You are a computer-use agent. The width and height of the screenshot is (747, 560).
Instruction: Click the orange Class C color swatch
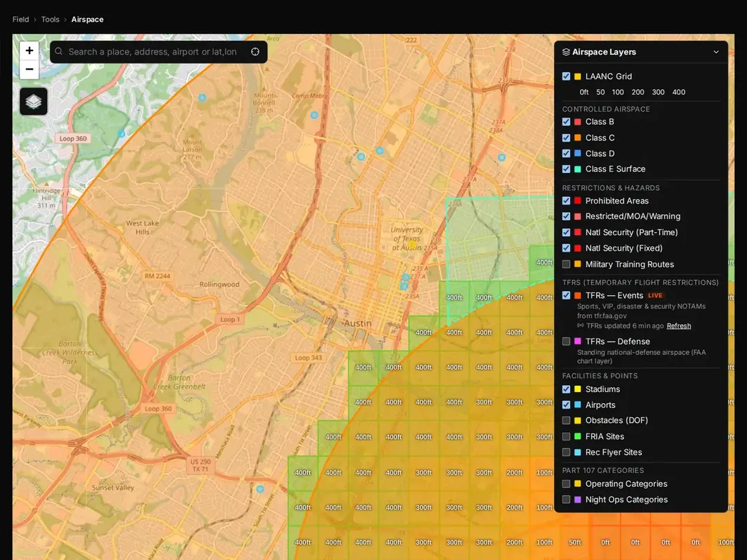[578, 138]
